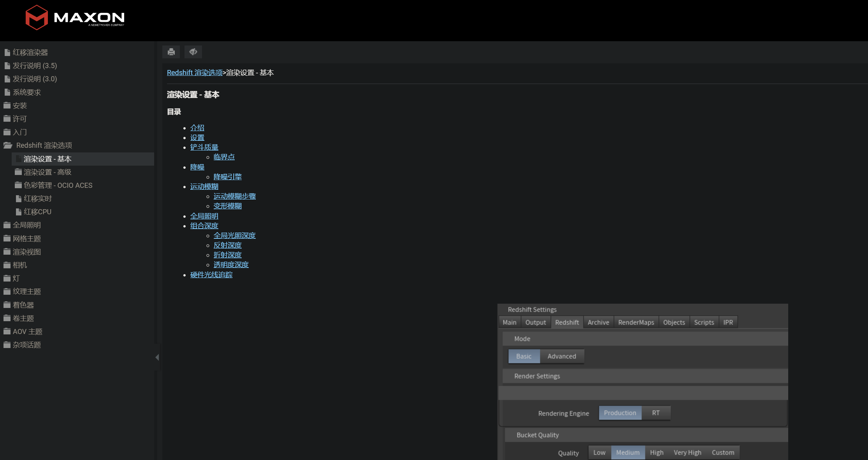The width and height of the screenshot is (868, 460).
Task: Open the 系统要求 page
Action: 27,92
